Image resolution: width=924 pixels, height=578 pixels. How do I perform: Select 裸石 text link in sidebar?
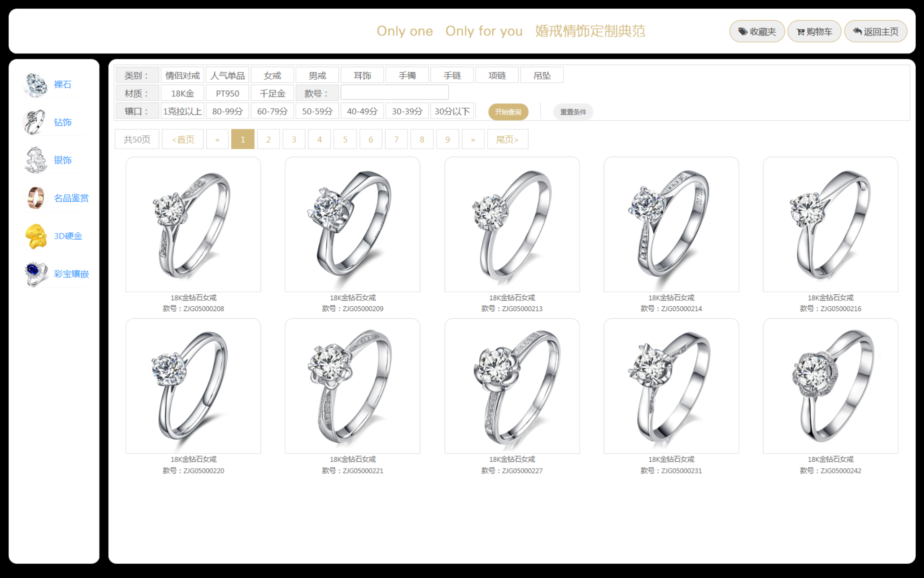[x=62, y=85]
